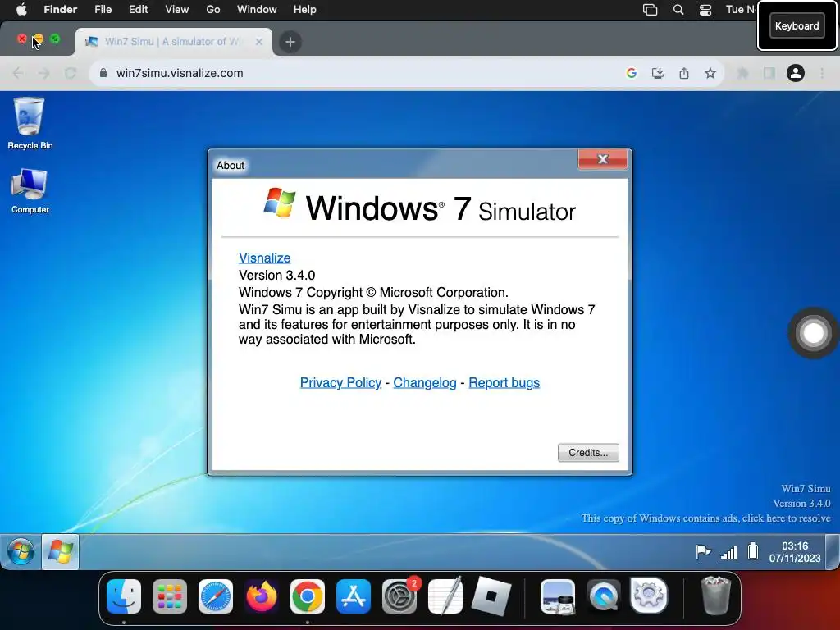
Task: Toggle the browser side panel
Action: tap(769, 73)
